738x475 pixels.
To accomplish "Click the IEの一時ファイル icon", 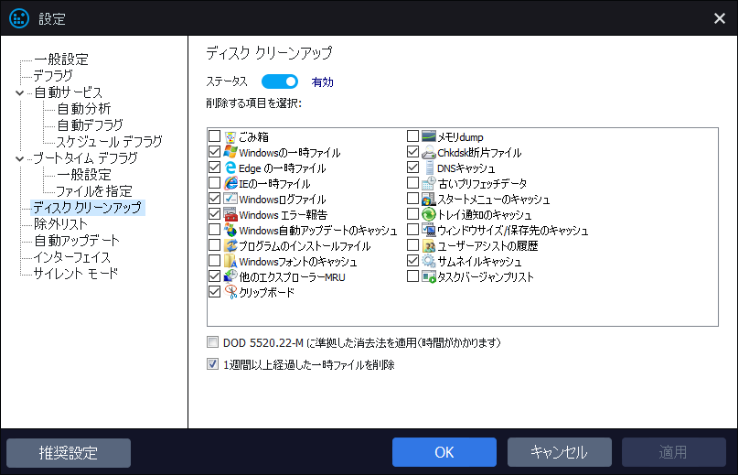I will click(x=230, y=183).
